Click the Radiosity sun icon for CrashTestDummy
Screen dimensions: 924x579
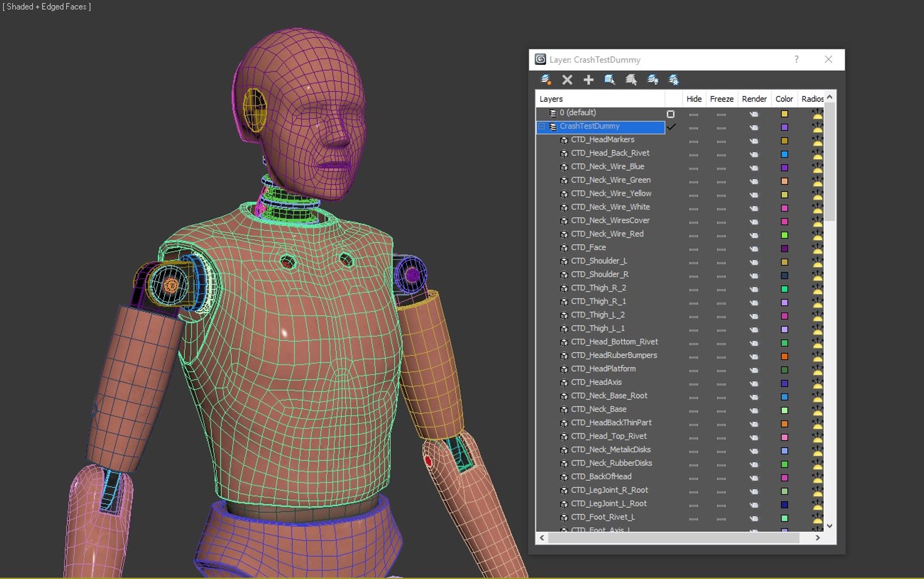pyautogui.click(x=817, y=128)
